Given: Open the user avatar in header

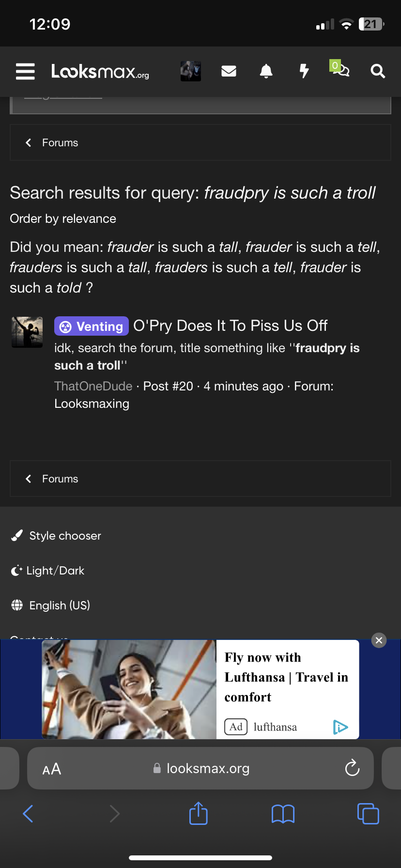Looking at the screenshot, I should [191, 71].
